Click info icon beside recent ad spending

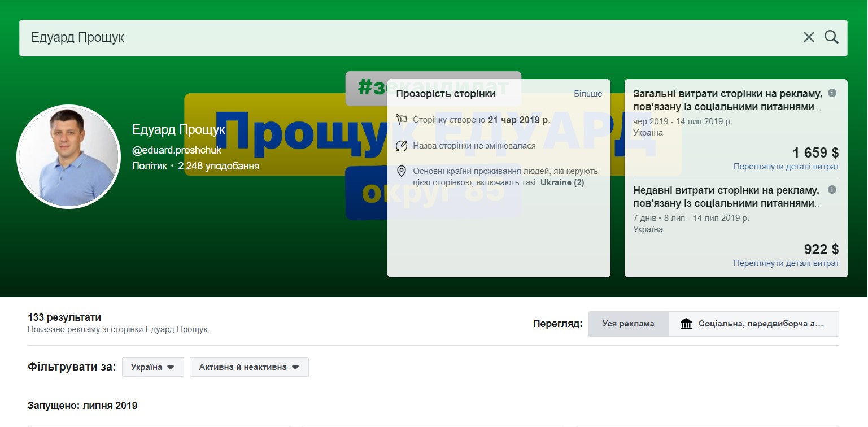pyautogui.click(x=832, y=190)
